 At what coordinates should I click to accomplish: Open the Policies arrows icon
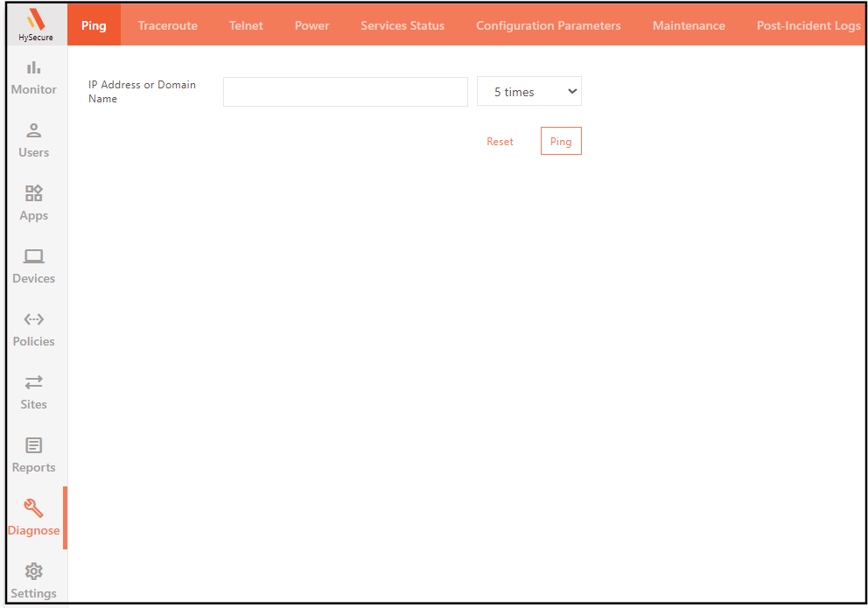pyautogui.click(x=34, y=319)
